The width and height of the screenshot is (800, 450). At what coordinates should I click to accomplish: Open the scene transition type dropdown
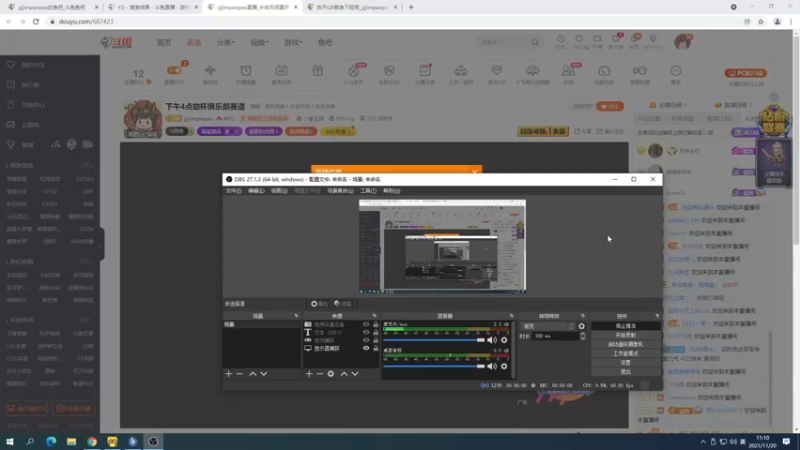pos(548,326)
